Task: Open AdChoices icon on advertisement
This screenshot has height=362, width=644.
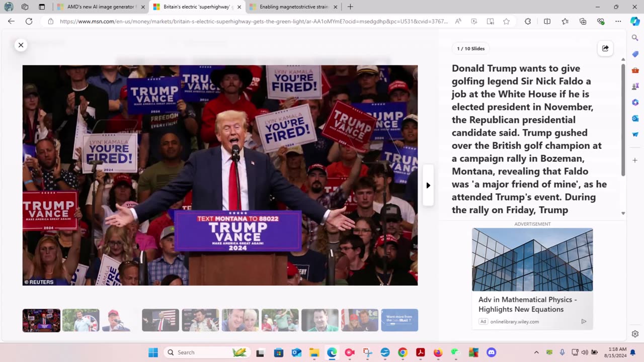Action: (584, 321)
